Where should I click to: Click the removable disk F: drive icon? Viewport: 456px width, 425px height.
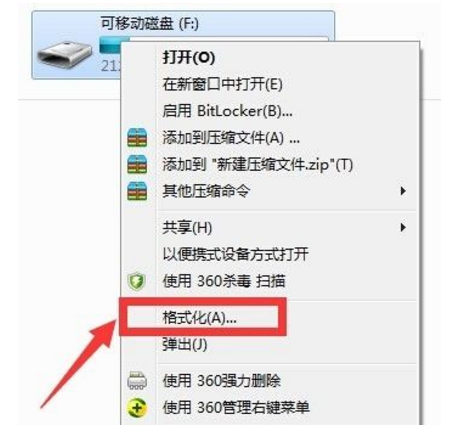(x=64, y=55)
